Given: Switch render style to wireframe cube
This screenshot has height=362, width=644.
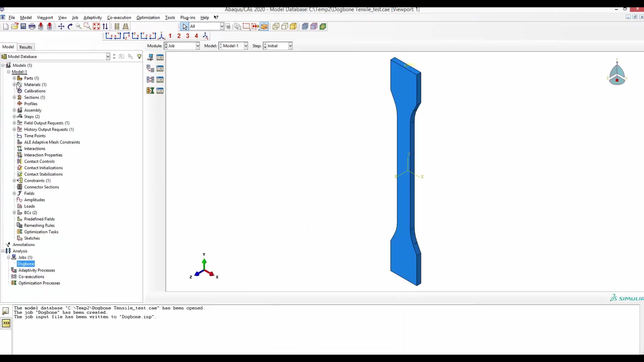Looking at the screenshot, I should pos(276,26).
